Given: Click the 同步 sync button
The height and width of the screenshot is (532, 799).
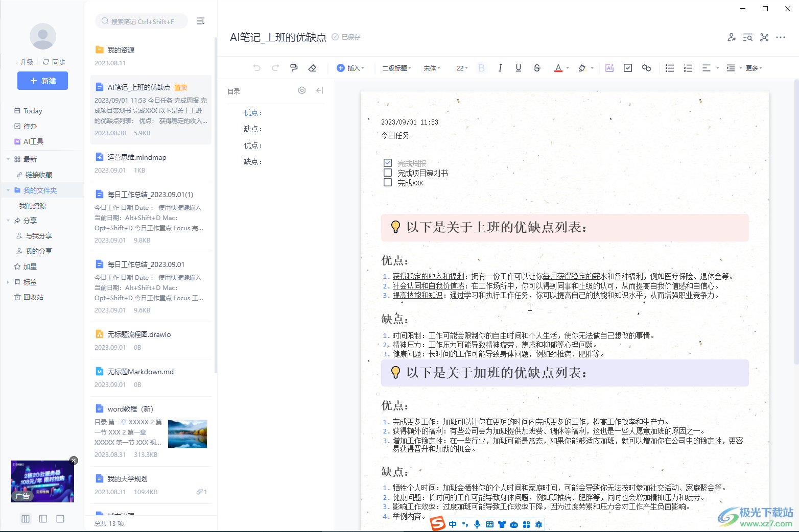Looking at the screenshot, I should pyautogui.click(x=54, y=62).
